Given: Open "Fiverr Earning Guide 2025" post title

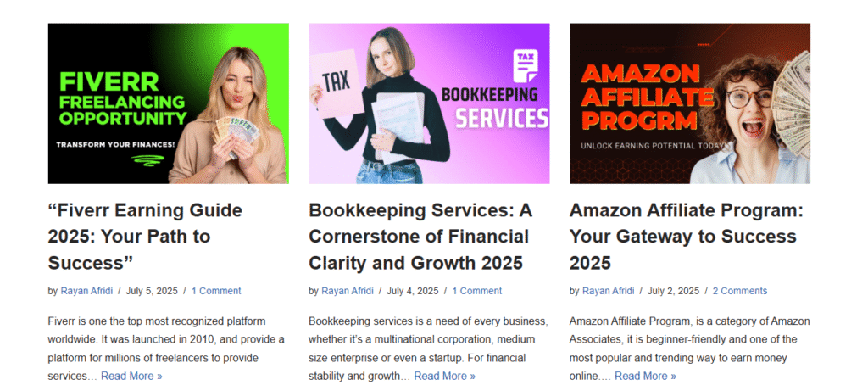Looking at the screenshot, I should [145, 237].
